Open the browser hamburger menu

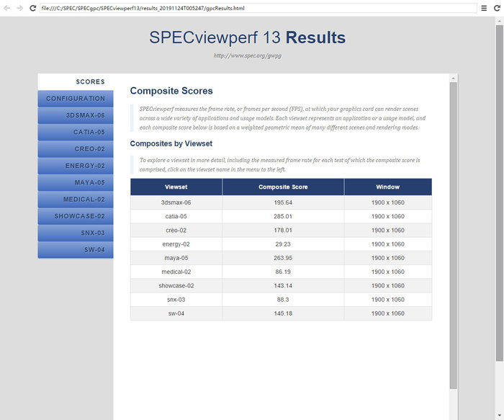coord(484,8)
